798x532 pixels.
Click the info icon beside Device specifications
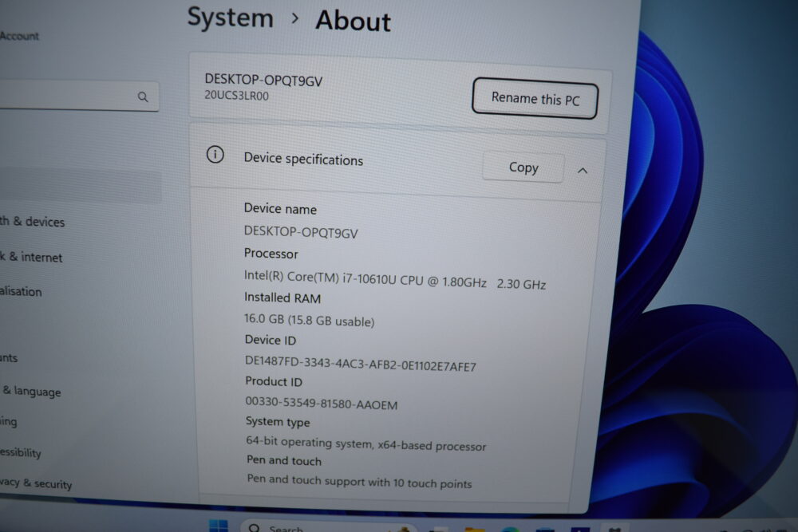[215, 154]
